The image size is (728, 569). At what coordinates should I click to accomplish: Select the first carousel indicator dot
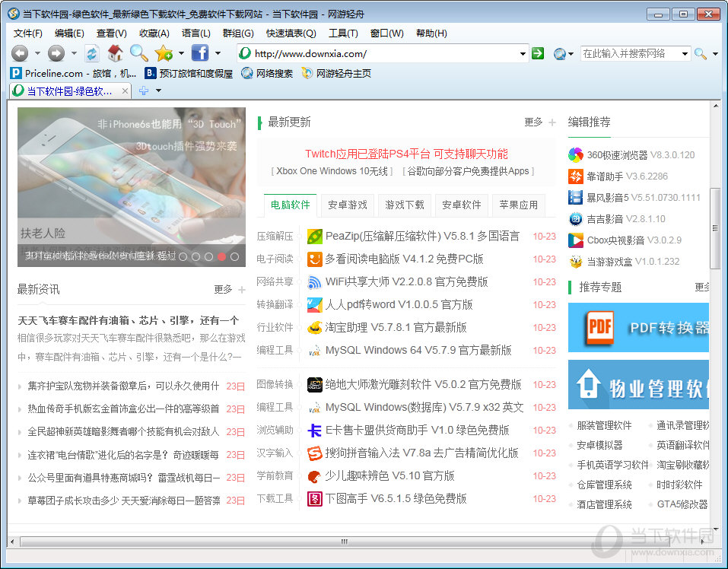point(183,256)
